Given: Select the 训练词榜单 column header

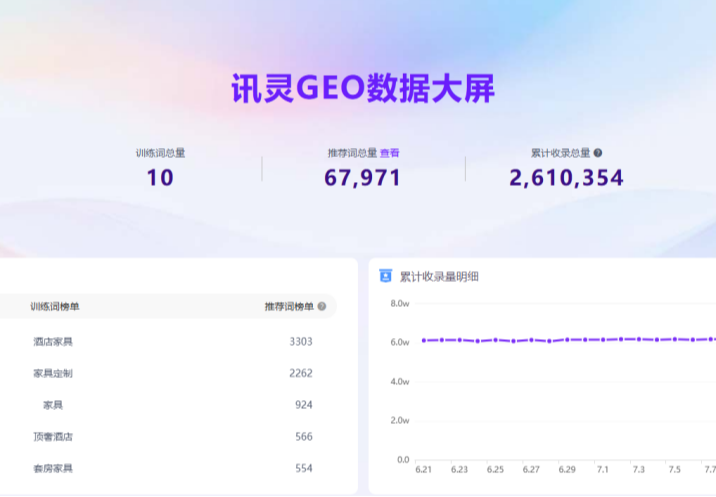Looking at the screenshot, I should coord(55,307).
